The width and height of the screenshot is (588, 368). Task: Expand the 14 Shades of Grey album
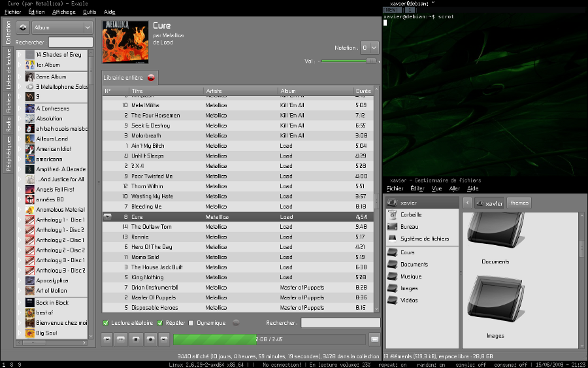click(20, 55)
